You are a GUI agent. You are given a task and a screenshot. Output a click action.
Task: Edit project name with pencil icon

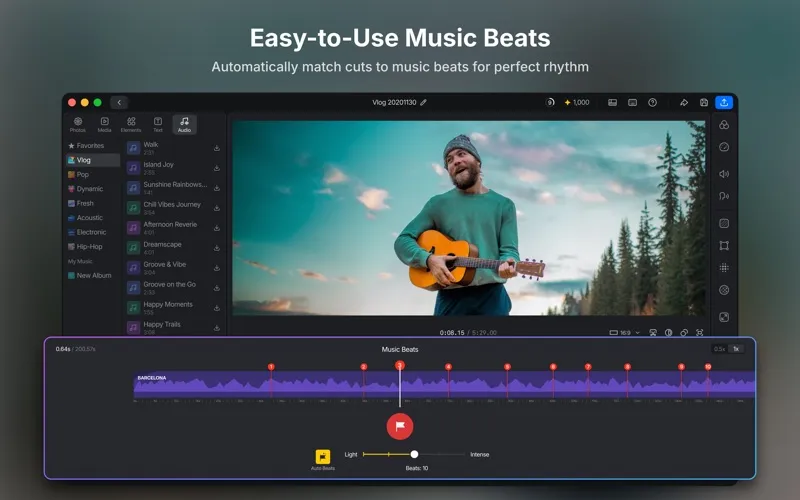423,103
